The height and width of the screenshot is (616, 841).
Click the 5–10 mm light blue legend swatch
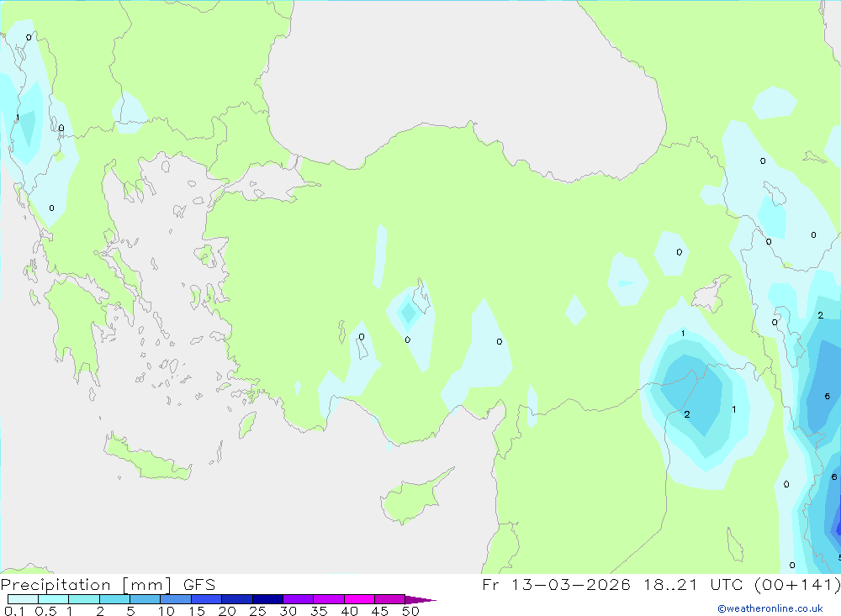[x=145, y=599]
